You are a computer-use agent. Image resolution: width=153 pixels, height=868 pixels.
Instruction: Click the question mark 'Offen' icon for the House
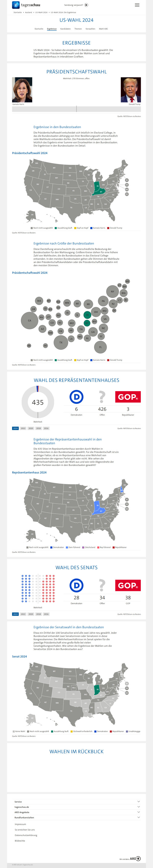click(x=102, y=397)
